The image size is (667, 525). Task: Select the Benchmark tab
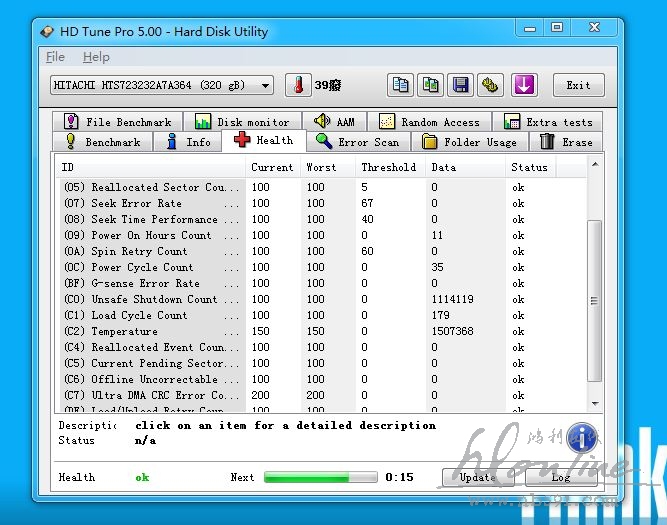(x=102, y=142)
